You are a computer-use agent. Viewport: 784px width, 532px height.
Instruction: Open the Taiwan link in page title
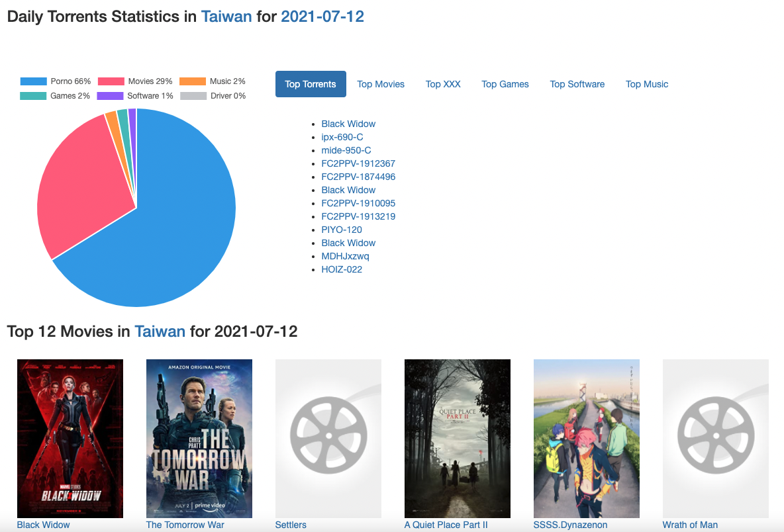[x=226, y=17]
